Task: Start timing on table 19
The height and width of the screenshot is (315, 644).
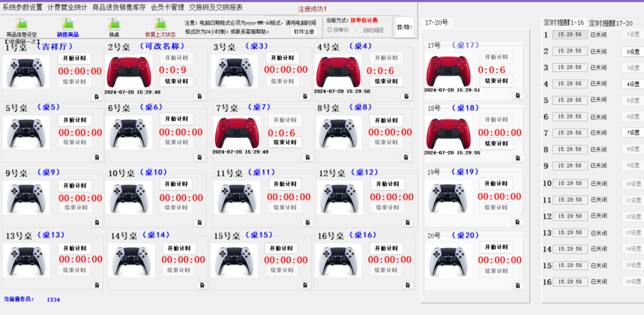Action: click(496, 184)
